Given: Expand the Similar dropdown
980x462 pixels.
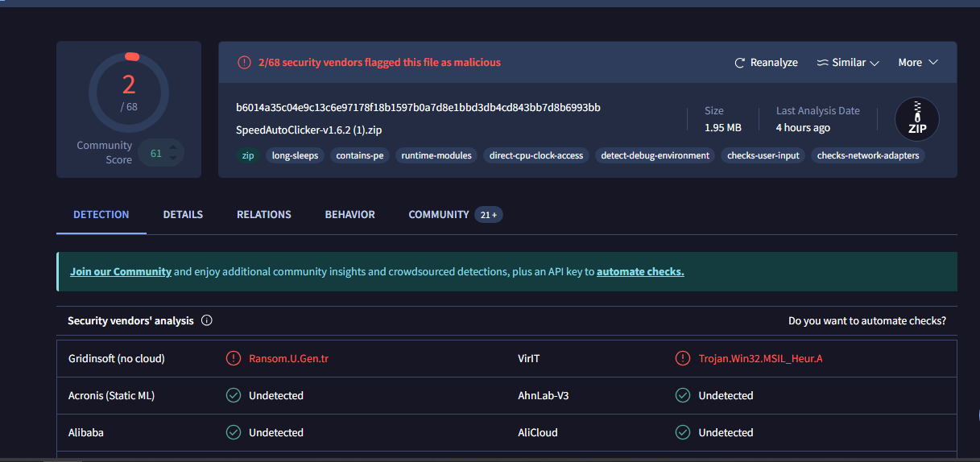Looking at the screenshot, I should click(x=847, y=63).
